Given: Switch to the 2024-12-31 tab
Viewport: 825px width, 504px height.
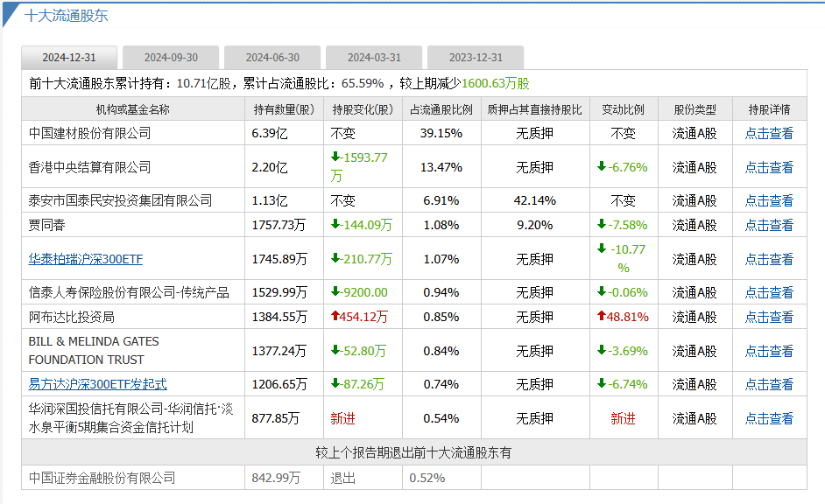Looking at the screenshot, I should coord(69,57).
